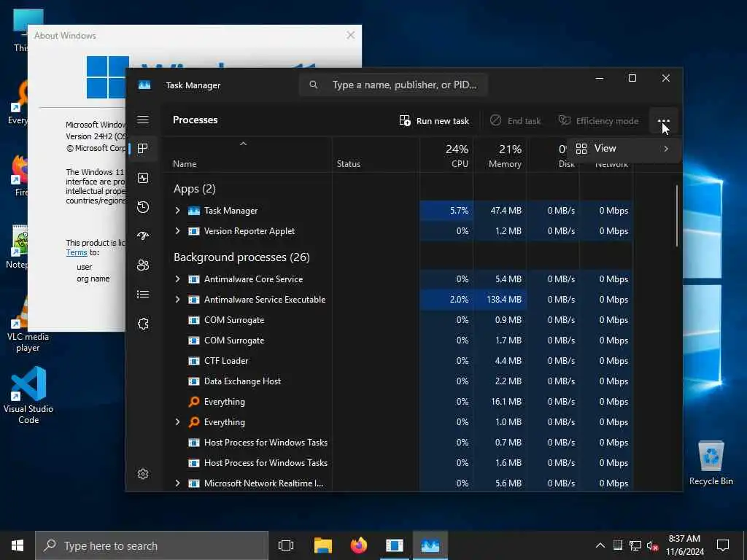Expand Task Manager process group
747x560 pixels.
[178, 211]
